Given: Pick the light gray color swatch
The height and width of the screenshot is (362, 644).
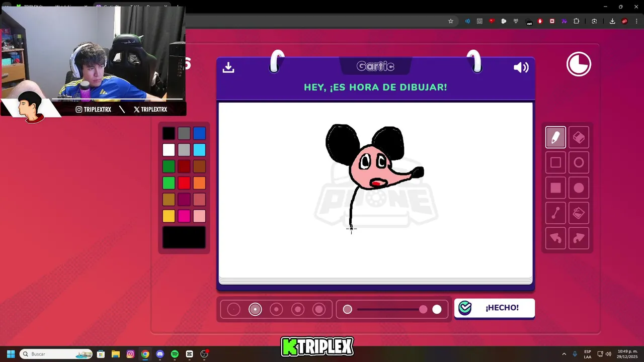Looking at the screenshot, I should pos(184,150).
